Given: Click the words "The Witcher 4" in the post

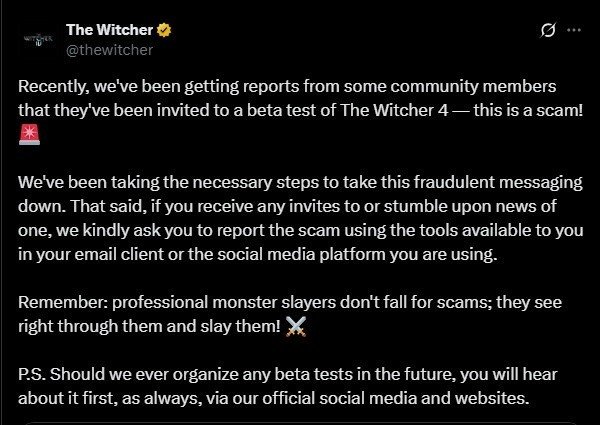Looking at the screenshot, I should click(x=394, y=110).
